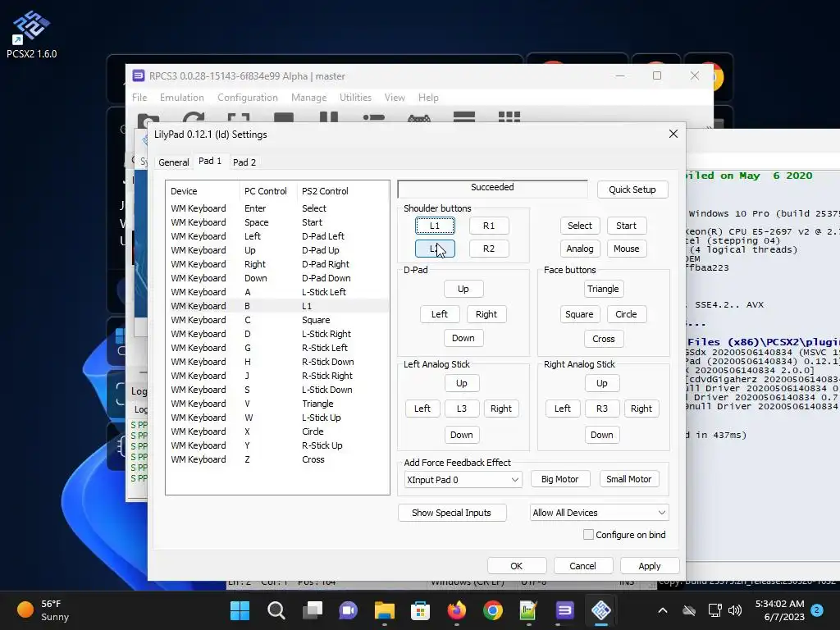Show hidden system tray icons
Image resolution: width=840 pixels, height=630 pixels.
(x=663, y=610)
